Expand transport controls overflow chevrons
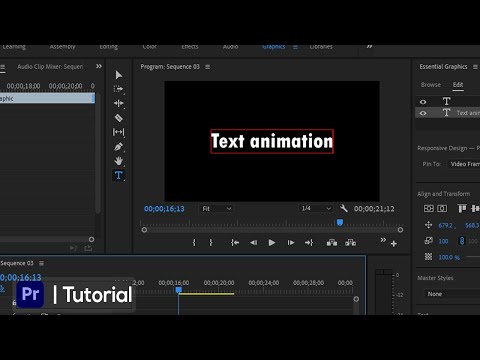Image resolution: width=480 pixels, height=360 pixels. coord(383,240)
